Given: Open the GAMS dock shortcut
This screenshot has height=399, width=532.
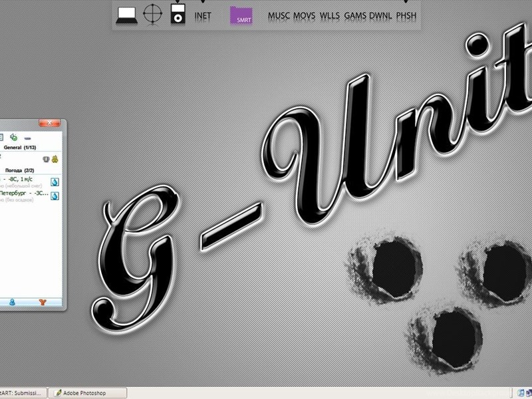Looking at the screenshot, I should 355,15.
